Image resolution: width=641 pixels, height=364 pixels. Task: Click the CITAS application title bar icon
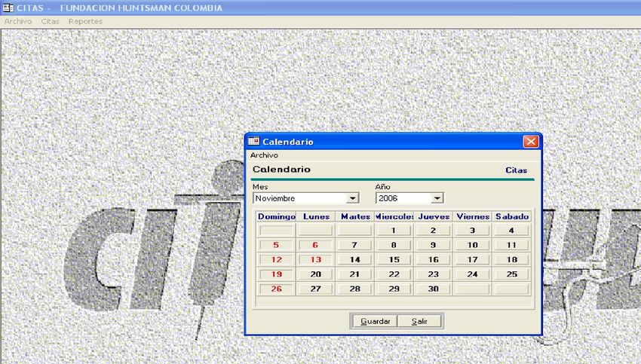tap(8, 8)
